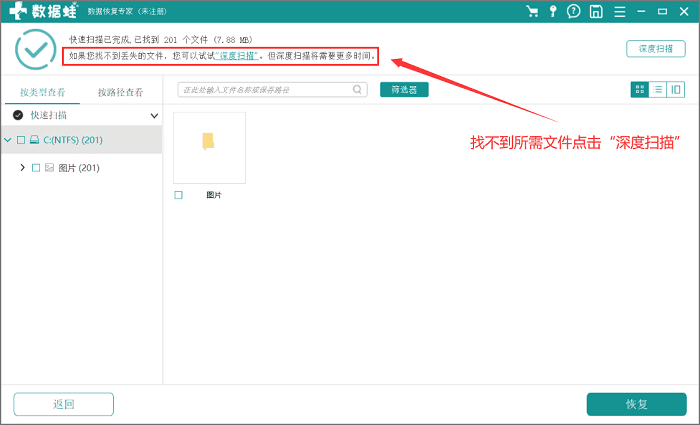Click the image icon beside 图片 (201)
The height and width of the screenshot is (425, 700).
coord(50,168)
